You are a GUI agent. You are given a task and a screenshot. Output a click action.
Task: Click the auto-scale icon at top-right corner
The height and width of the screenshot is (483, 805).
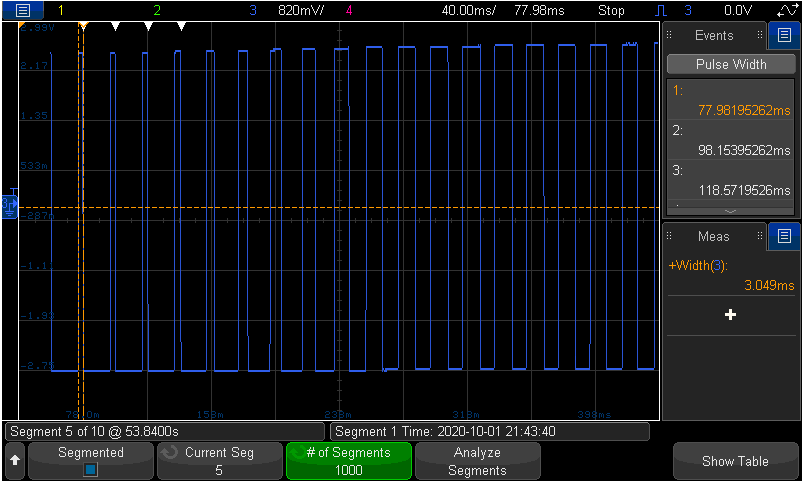pyautogui.click(x=787, y=10)
